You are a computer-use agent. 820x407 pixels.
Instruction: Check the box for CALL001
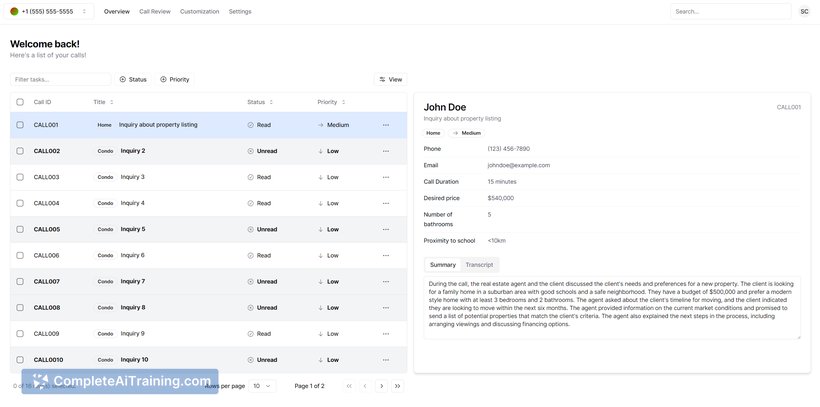click(20, 125)
